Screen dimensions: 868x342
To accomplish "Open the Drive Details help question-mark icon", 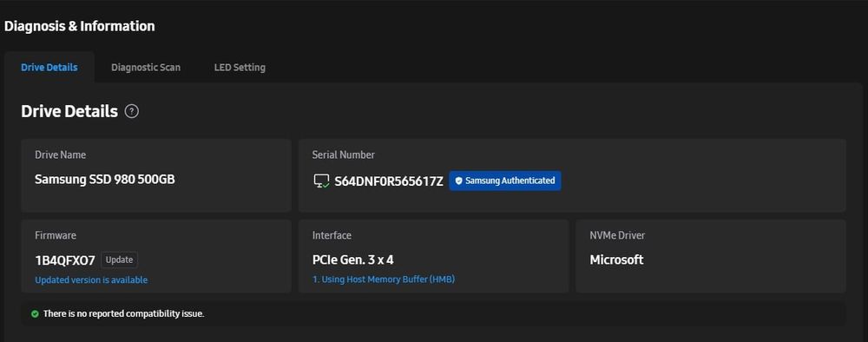I will tap(132, 111).
